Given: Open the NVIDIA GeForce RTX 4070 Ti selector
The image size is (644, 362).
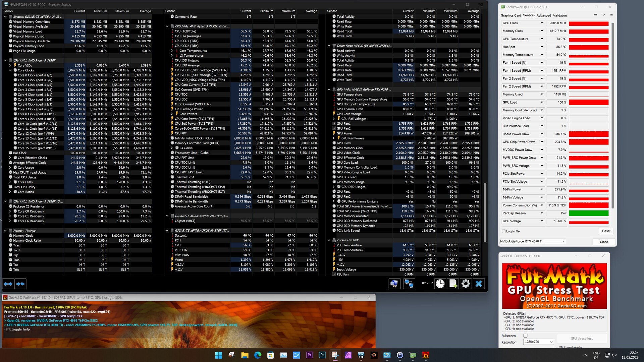Looking at the screenshot, I should pyautogui.click(x=532, y=241).
